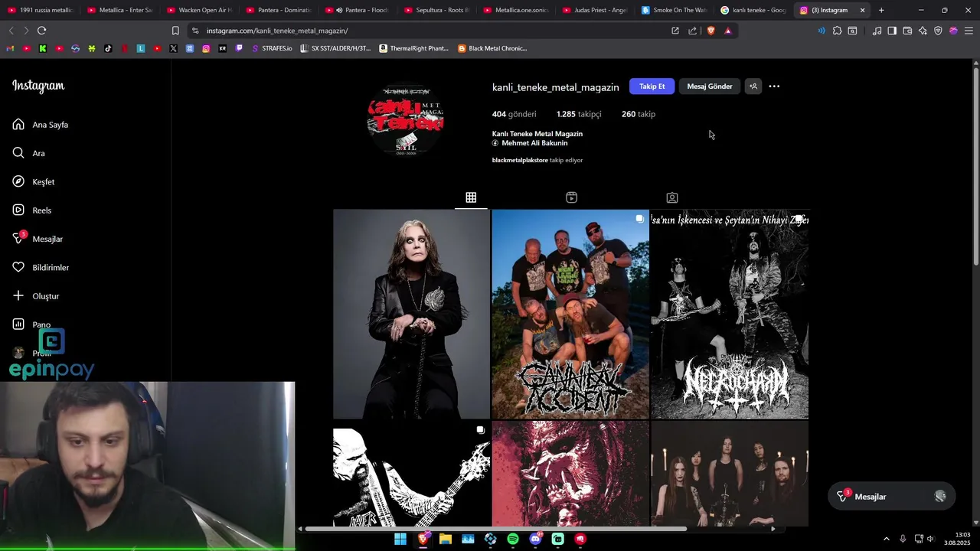The width and height of the screenshot is (980, 551).
Task: Click the share page icon
Action: click(693, 31)
